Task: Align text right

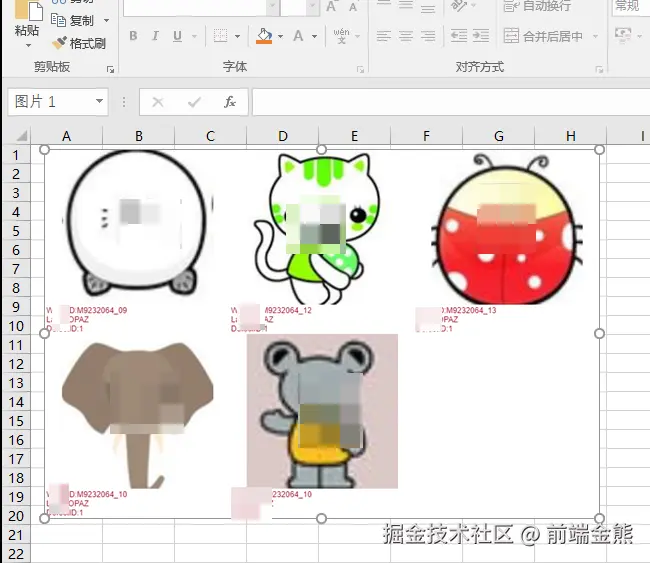Action: coord(428,36)
